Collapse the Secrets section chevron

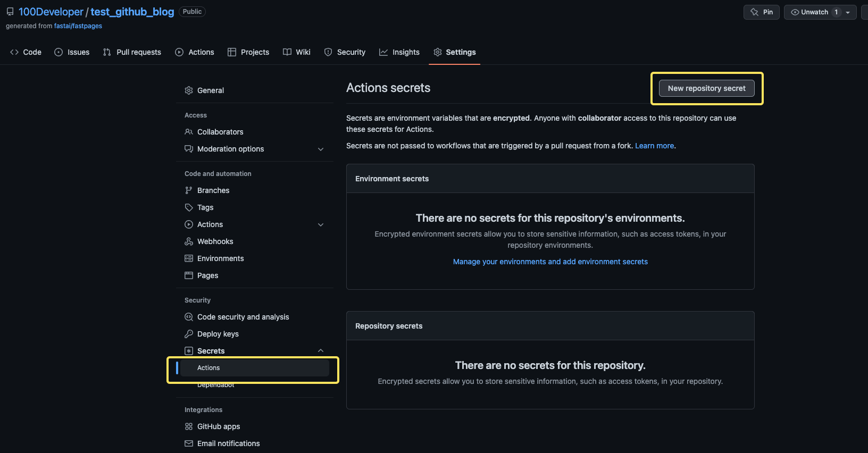tap(321, 350)
